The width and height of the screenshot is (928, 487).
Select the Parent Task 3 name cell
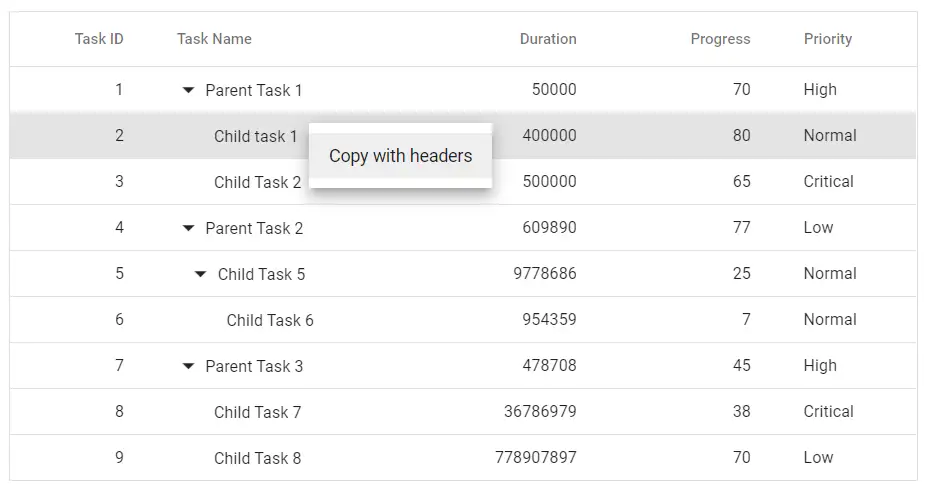(254, 366)
